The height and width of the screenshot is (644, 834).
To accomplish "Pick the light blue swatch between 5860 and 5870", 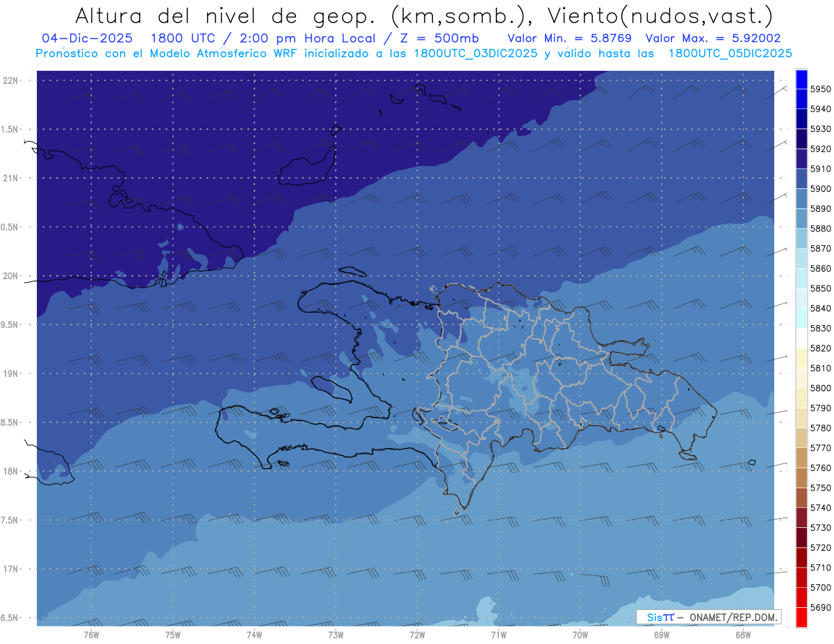I will [801, 258].
